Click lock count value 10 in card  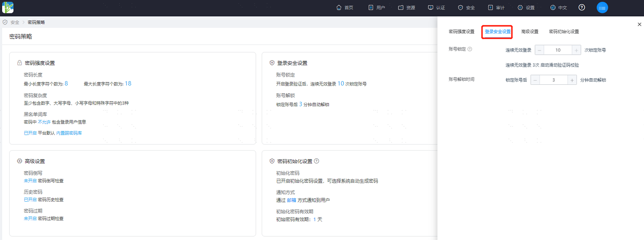tap(341, 83)
